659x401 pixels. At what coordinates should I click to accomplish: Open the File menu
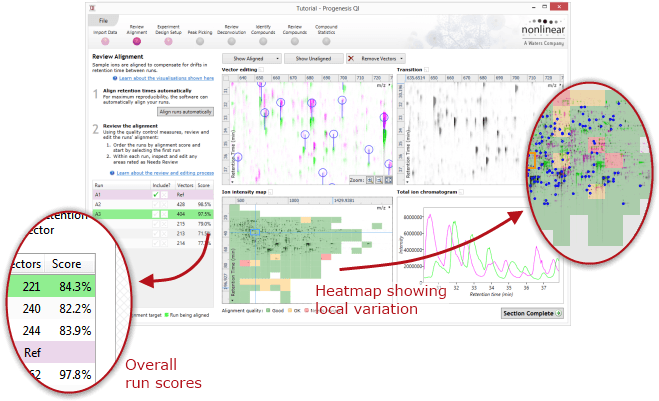[x=103, y=21]
